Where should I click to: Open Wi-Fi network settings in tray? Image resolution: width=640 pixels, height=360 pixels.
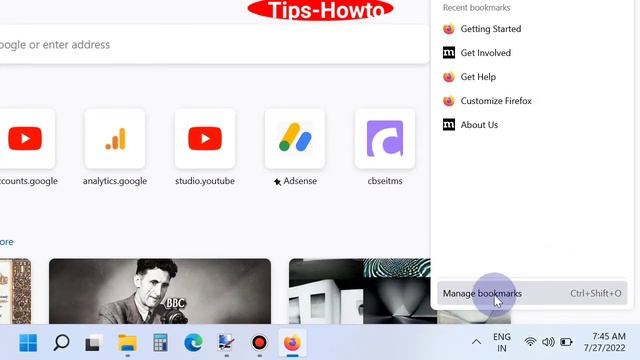(x=530, y=342)
